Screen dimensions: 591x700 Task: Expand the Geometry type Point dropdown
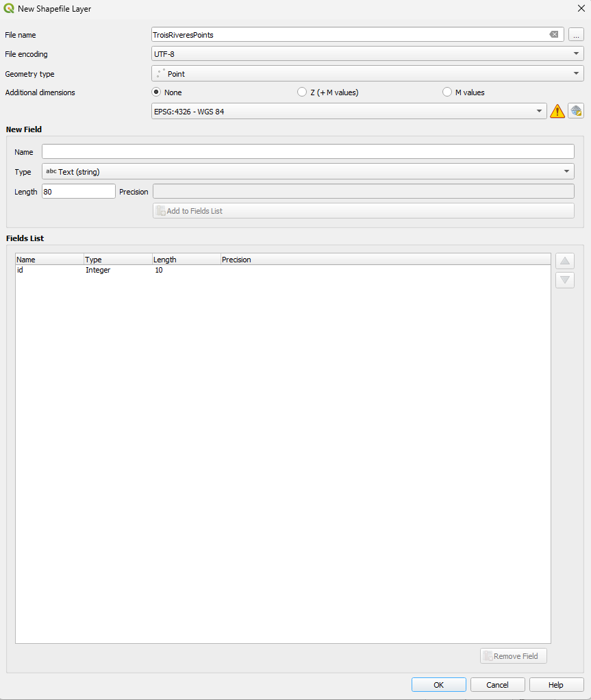coord(367,73)
